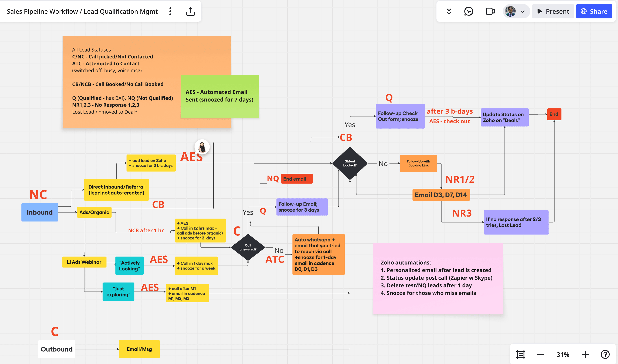This screenshot has height=364, width=618.
Task: Click the blue Share button
Action: tap(594, 11)
